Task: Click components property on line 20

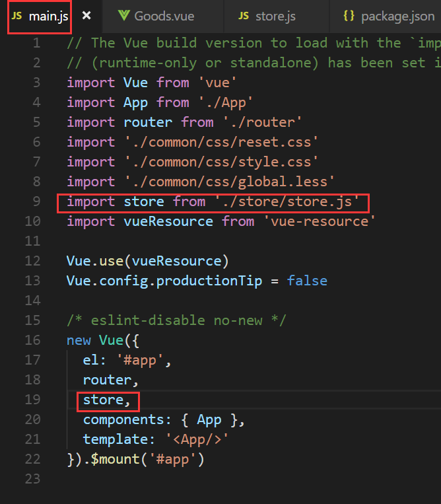Action: coord(123,420)
